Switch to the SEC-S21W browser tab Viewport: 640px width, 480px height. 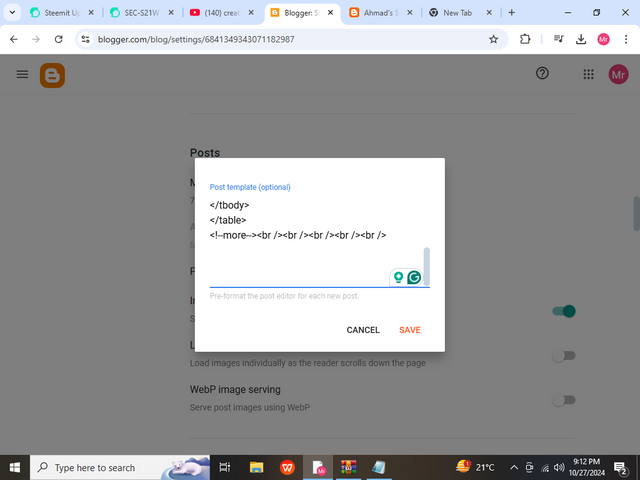(141, 13)
